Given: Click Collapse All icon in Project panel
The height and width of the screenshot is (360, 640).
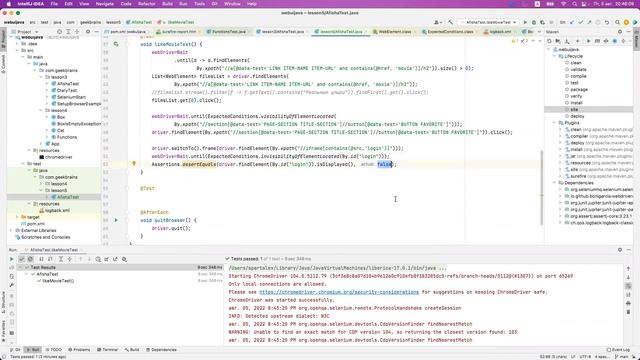Looking at the screenshot, I should pos(77,32).
